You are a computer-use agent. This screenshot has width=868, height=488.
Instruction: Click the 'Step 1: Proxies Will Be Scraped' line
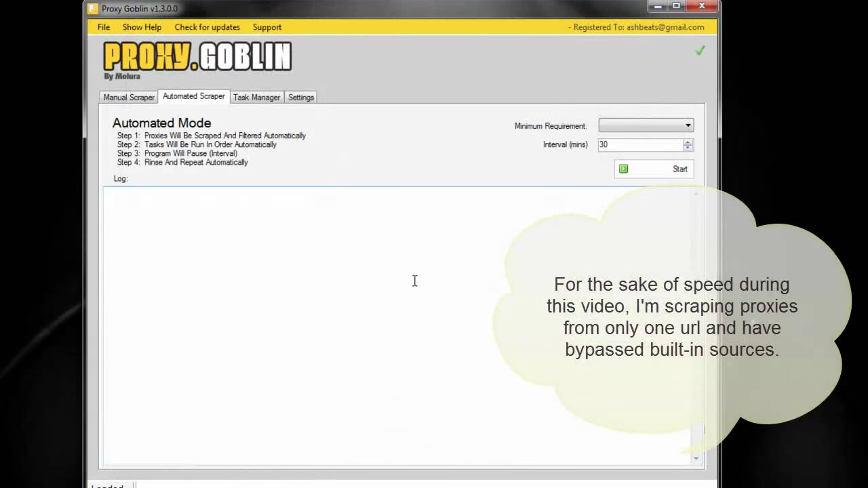(x=212, y=136)
